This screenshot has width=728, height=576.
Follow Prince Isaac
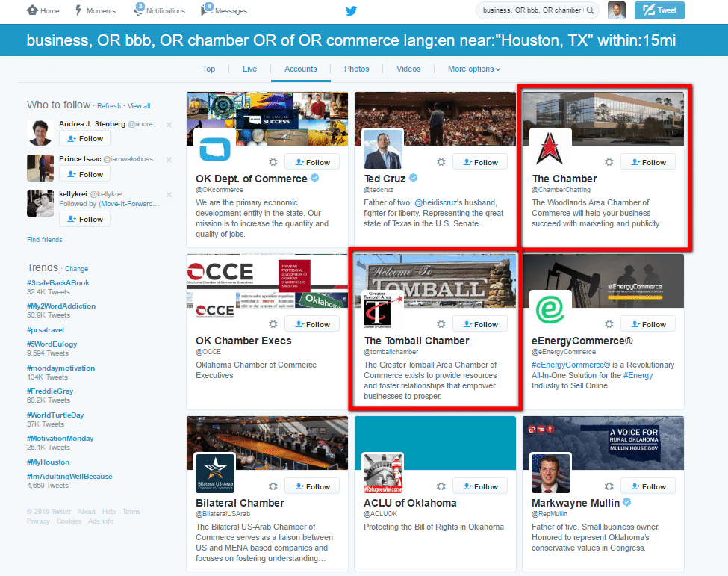(84, 174)
